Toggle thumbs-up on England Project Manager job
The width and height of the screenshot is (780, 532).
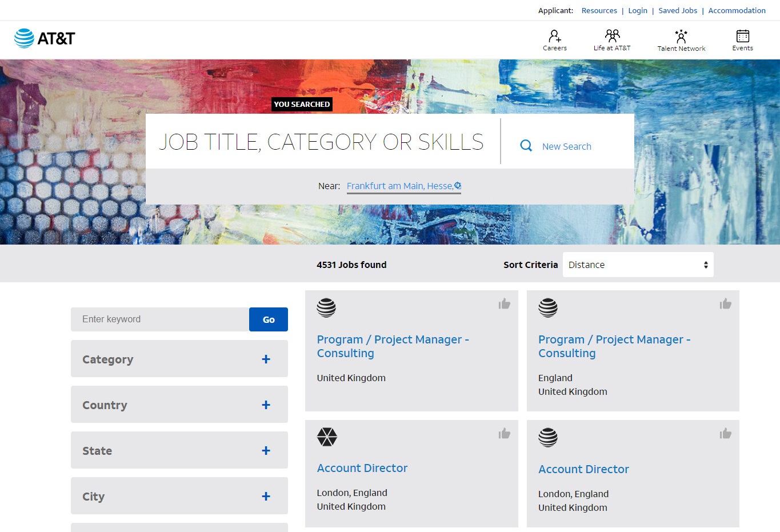pos(725,304)
